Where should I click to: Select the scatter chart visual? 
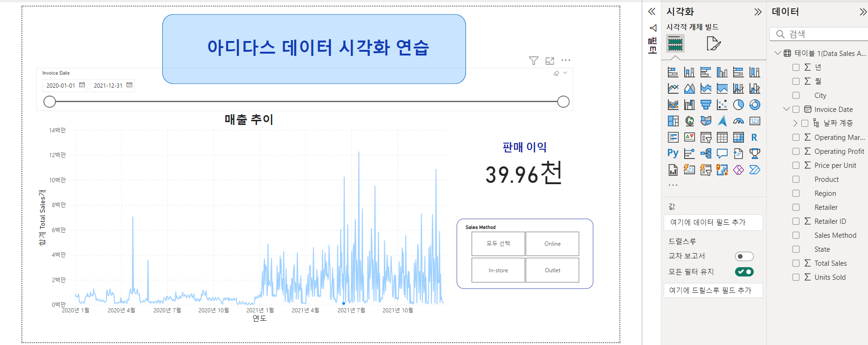(722, 105)
